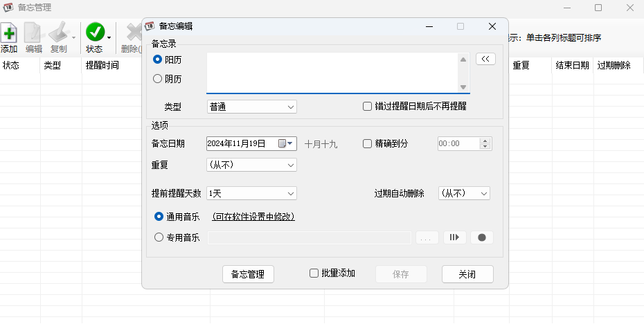Enable 错过提醒日期后不再提醒 checkbox
644x324 pixels.
tap(368, 107)
